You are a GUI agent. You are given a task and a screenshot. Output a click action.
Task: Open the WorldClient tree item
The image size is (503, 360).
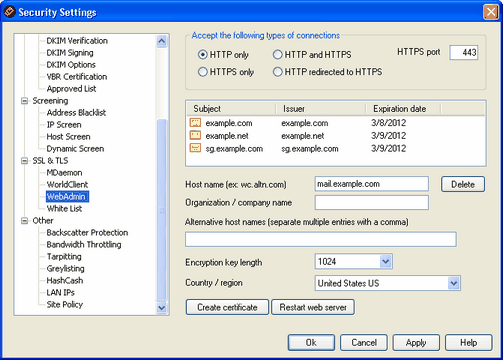(x=67, y=185)
